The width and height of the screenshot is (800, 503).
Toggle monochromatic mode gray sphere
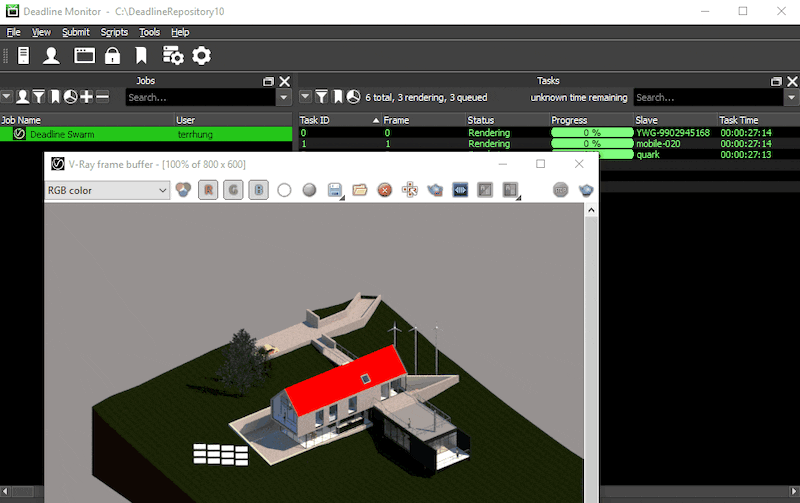(309, 190)
